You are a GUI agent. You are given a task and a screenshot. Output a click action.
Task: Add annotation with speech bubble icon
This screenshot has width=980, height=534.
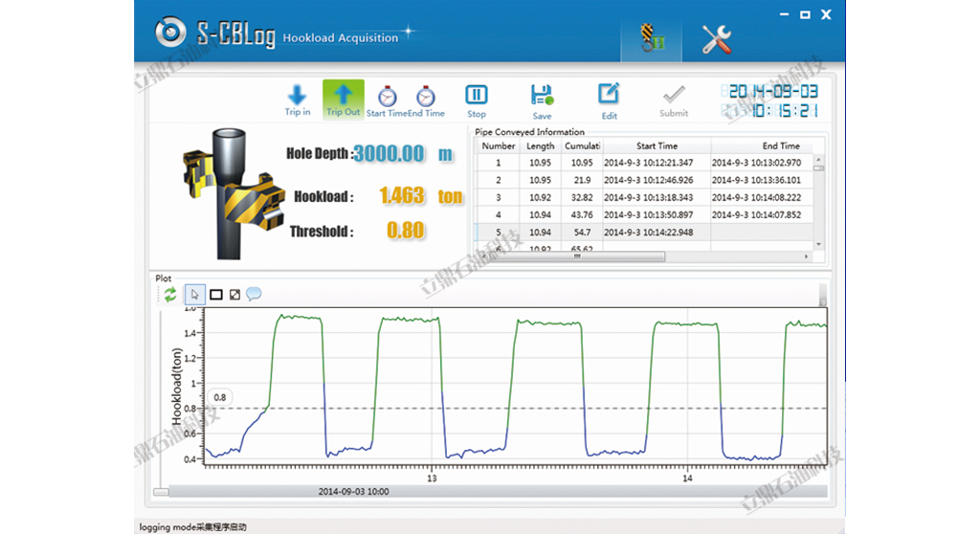(x=254, y=295)
